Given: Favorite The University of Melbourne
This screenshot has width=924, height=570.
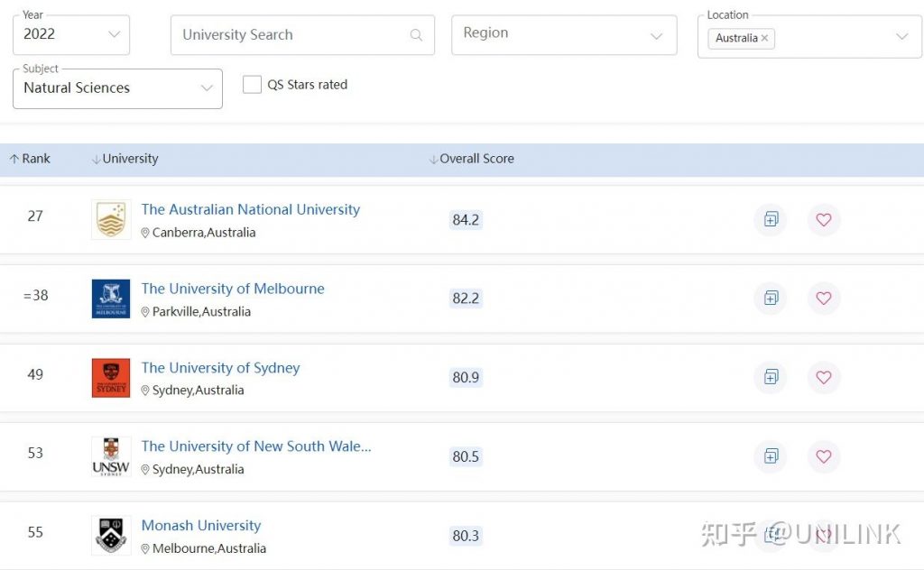Looking at the screenshot, I should [x=823, y=298].
